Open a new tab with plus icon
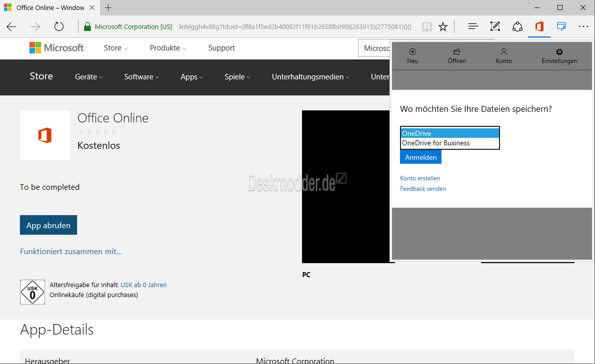 coord(108,7)
